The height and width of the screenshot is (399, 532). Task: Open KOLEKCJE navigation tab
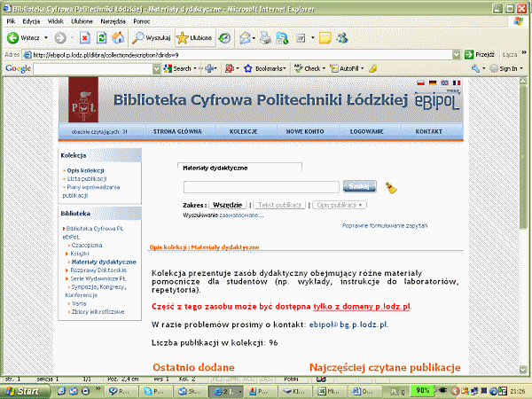pos(243,131)
